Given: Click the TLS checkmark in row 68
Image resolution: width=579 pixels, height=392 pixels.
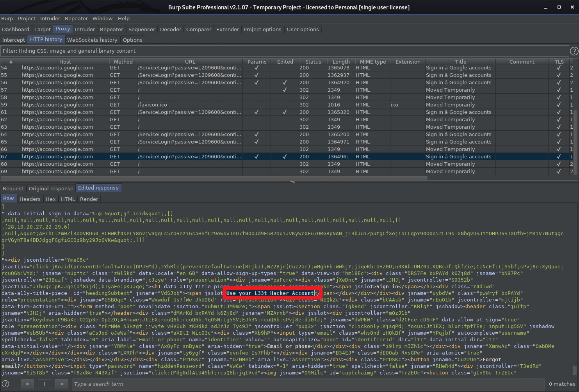Looking at the screenshot, I should 559,164.
